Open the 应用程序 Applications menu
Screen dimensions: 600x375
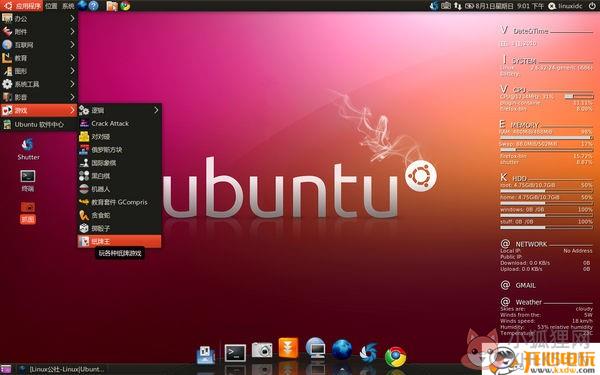click(x=22, y=6)
